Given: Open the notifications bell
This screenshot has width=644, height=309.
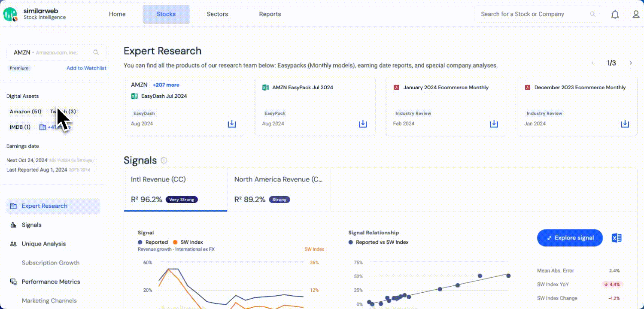Looking at the screenshot, I should tap(615, 15).
